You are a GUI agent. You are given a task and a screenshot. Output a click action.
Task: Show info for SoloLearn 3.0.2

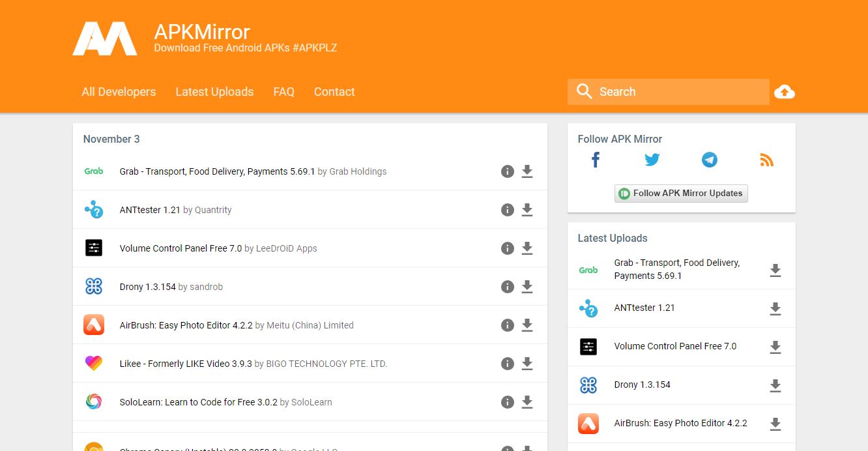coord(508,402)
